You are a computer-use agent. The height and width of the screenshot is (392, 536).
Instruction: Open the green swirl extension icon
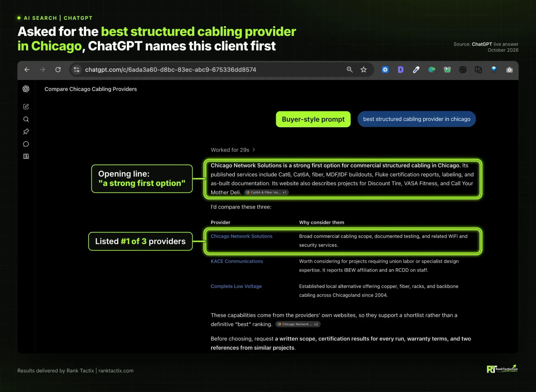432,70
